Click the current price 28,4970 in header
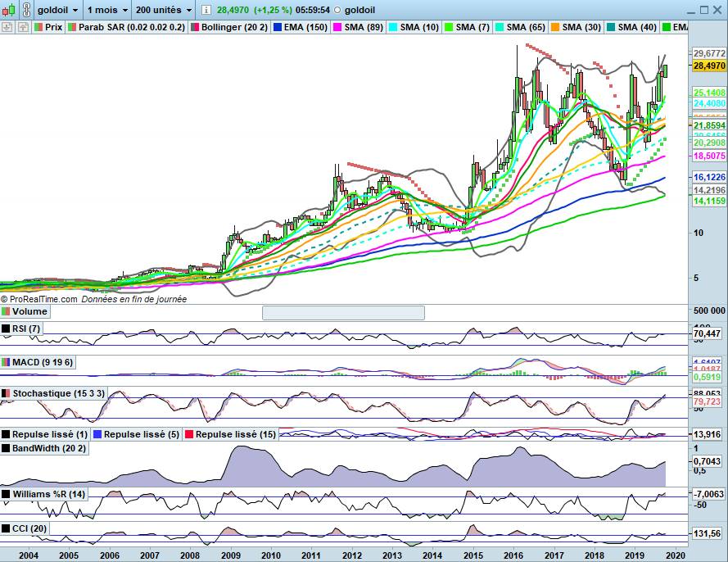 point(233,10)
